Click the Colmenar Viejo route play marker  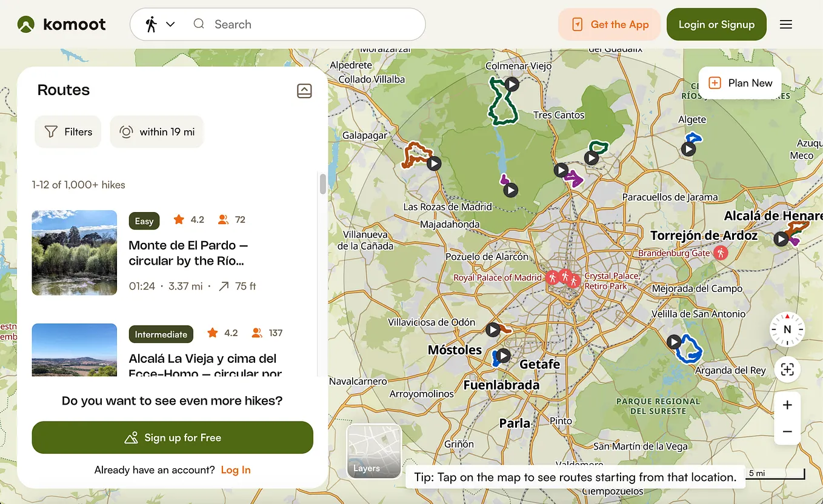tap(512, 84)
